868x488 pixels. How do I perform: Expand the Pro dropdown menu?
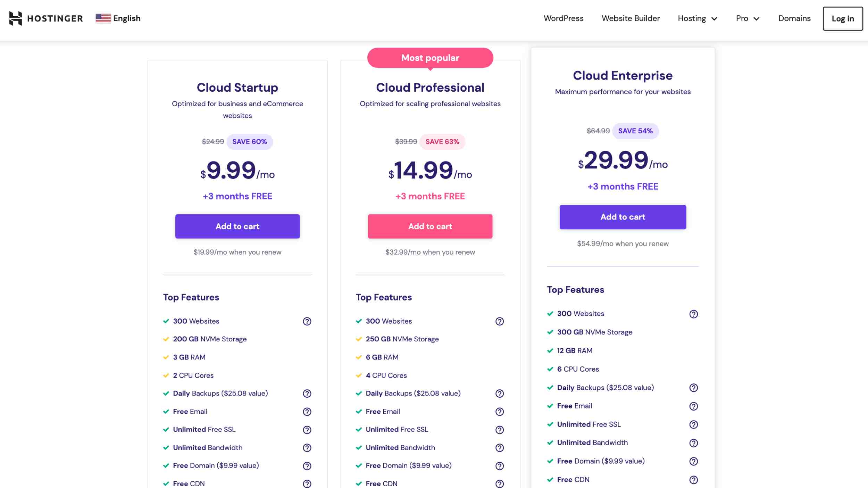click(748, 18)
